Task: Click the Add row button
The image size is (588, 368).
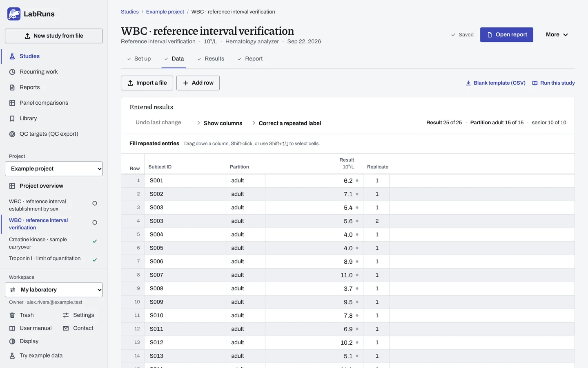Action: tap(198, 83)
